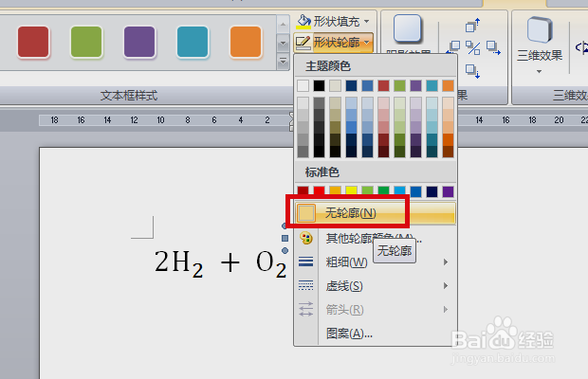Select purple theme color in top row
The width and height of the screenshot is (588, 379).
[416, 86]
